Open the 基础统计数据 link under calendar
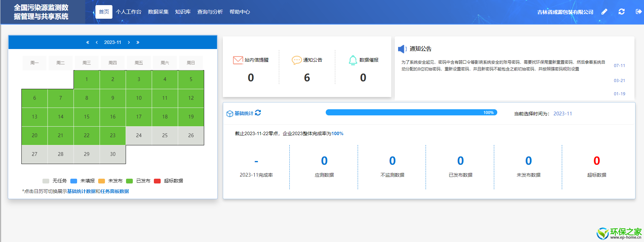Screen dimensions: 644x242 [x=81, y=191]
